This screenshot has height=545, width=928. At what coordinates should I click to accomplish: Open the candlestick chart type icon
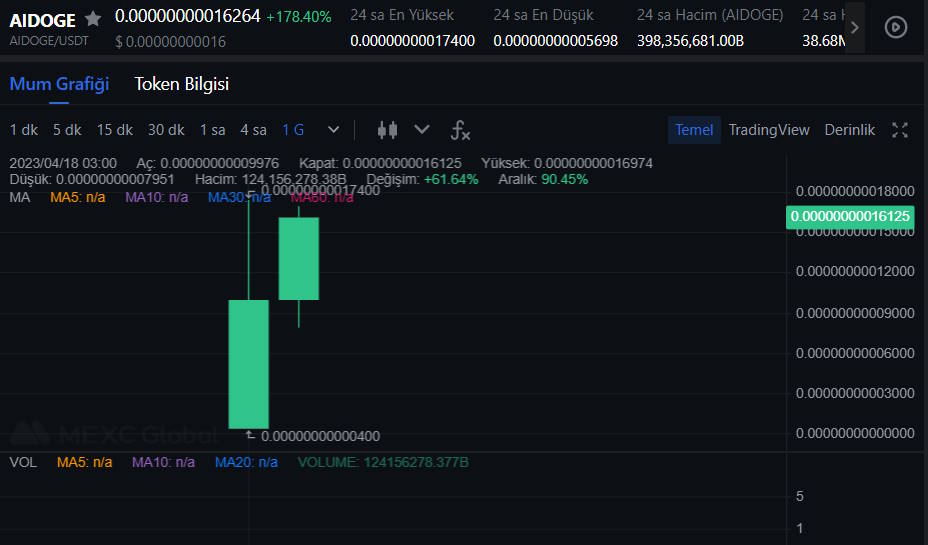(x=388, y=130)
